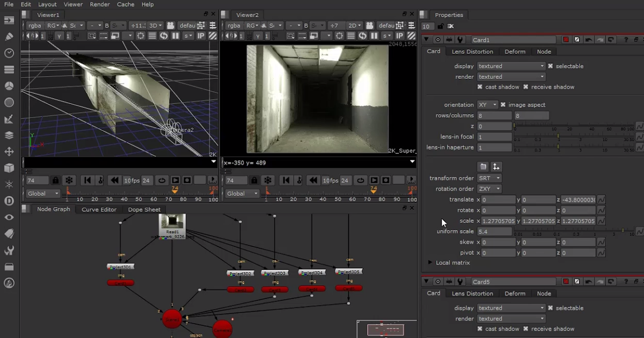Viewport: 644px width, 338px height.
Task: Click the Deep compositing D icon
Action: pos(8,202)
